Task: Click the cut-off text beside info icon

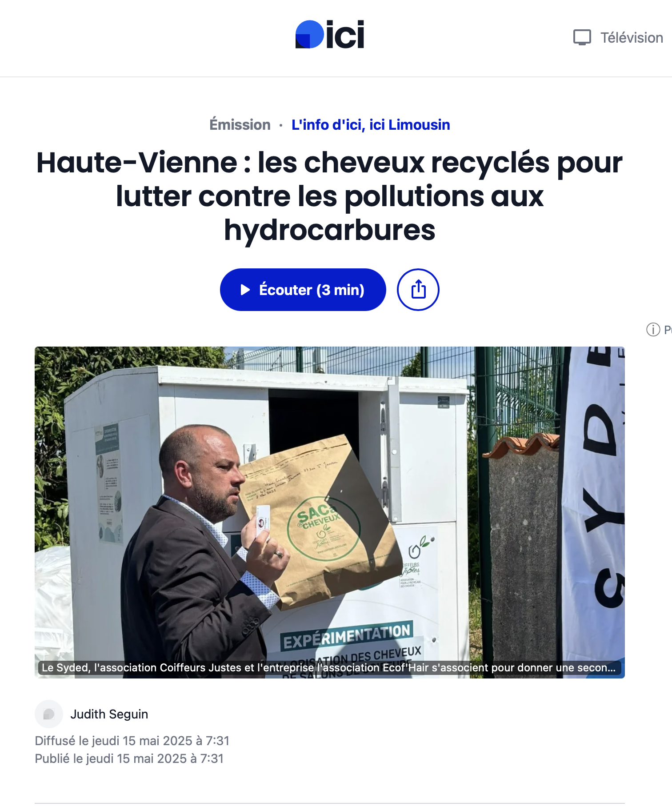Action: tap(668, 330)
